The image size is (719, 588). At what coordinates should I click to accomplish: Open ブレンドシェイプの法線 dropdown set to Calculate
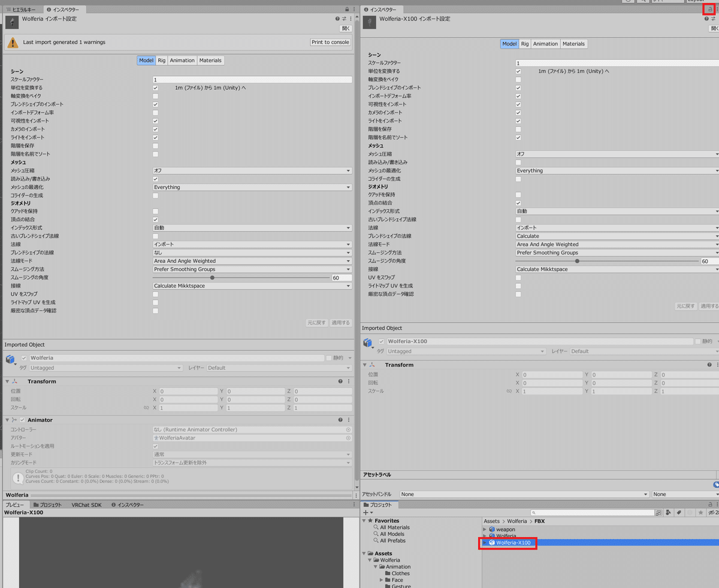tap(617, 236)
